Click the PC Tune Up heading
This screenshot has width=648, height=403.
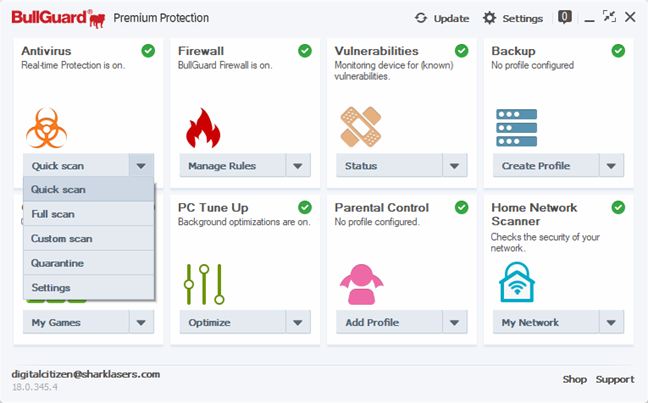[x=213, y=207]
